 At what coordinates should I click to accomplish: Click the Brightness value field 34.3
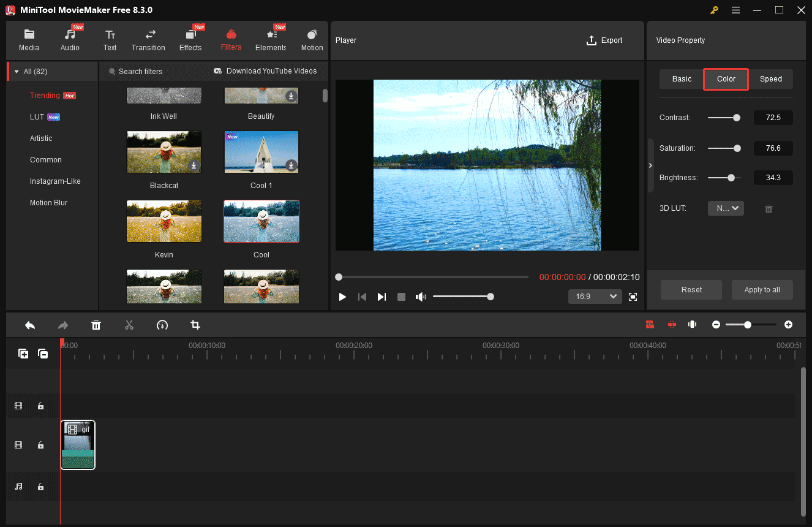coord(773,178)
